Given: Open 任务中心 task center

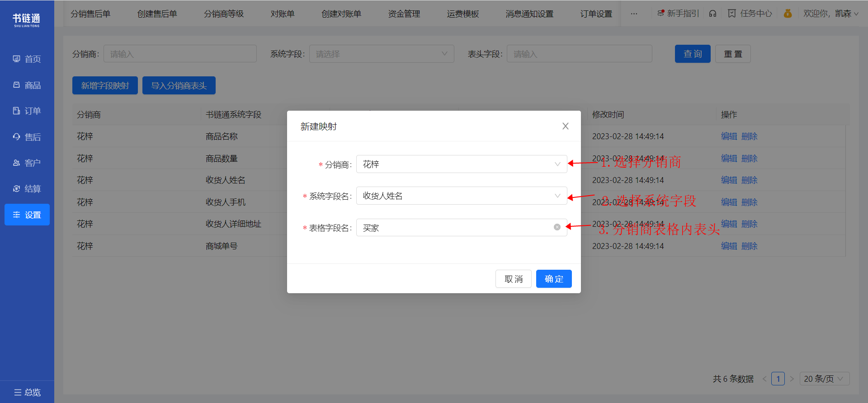Looking at the screenshot, I should pos(750,14).
